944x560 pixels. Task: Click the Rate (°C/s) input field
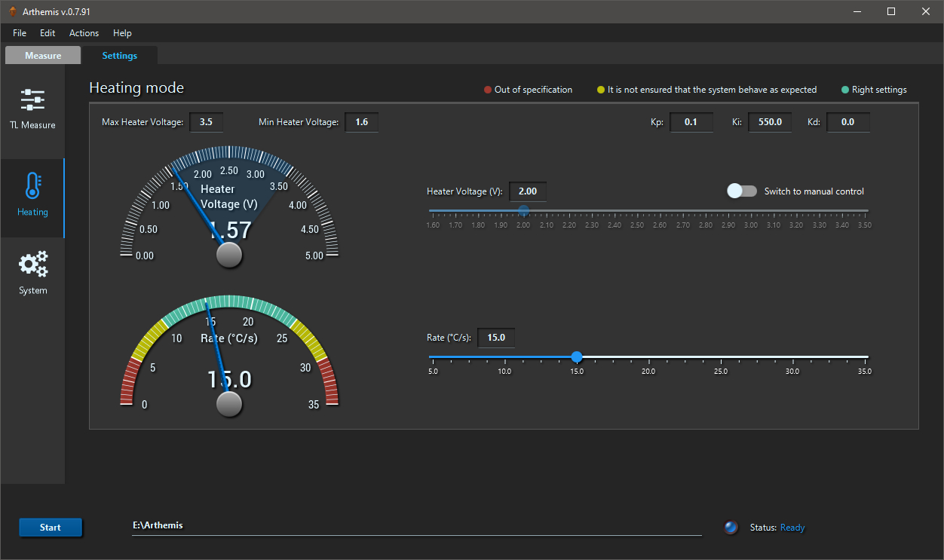(496, 338)
